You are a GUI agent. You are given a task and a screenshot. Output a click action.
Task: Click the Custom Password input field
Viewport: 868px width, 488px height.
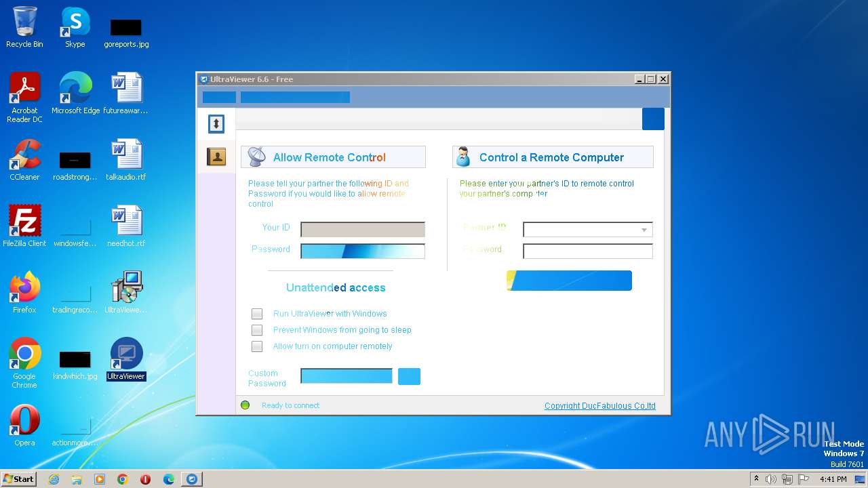[x=347, y=376]
